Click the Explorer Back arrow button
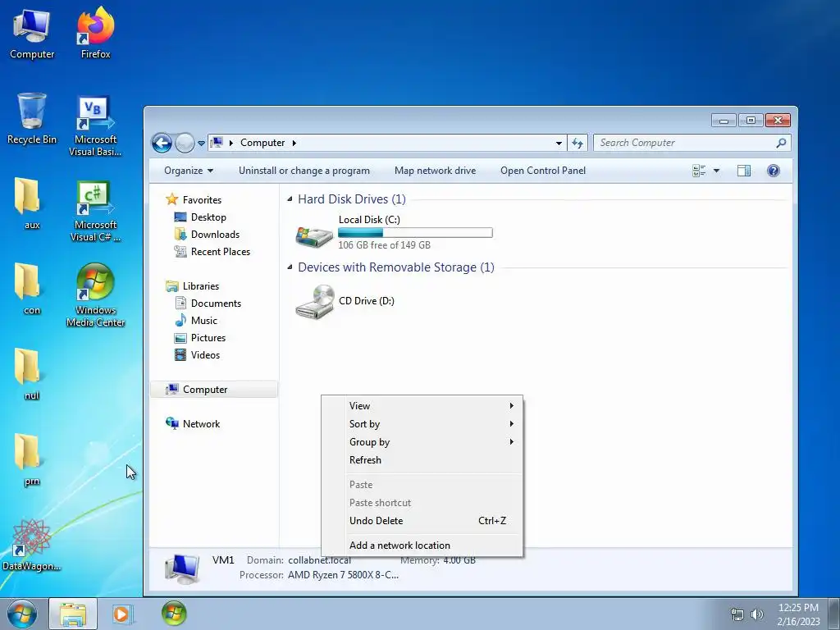The width and height of the screenshot is (840, 630). pyautogui.click(x=162, y=143)
